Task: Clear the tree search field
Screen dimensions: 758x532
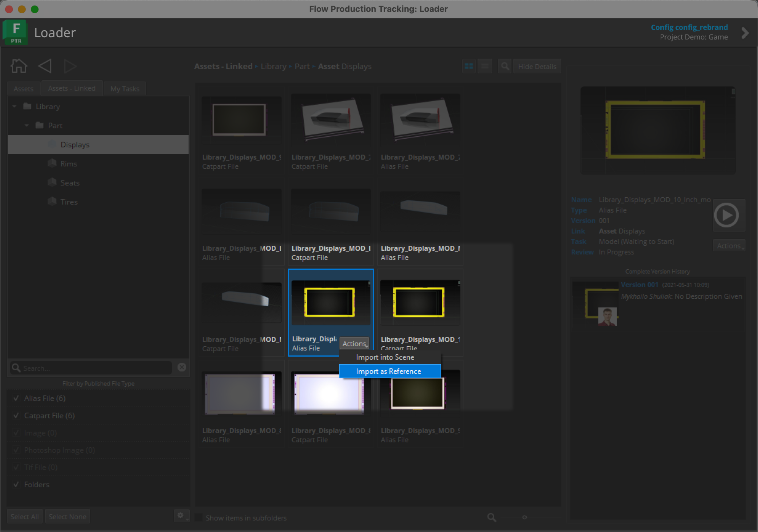Action: click(x=182, y=367)
